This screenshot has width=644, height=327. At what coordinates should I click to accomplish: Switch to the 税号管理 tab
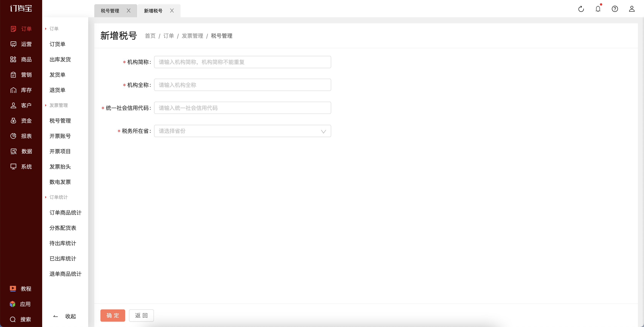coord(110,11)
